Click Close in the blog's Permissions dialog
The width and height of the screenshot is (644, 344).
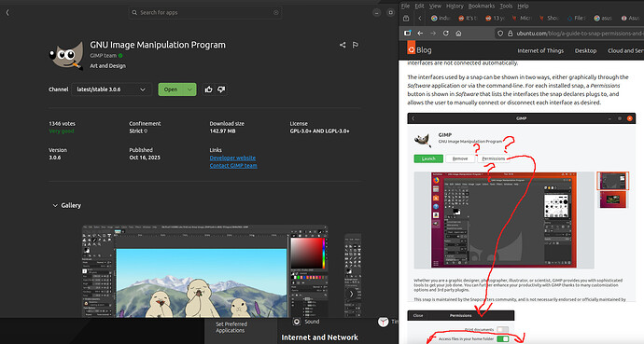pyautogui.click(x=418, y=316)
